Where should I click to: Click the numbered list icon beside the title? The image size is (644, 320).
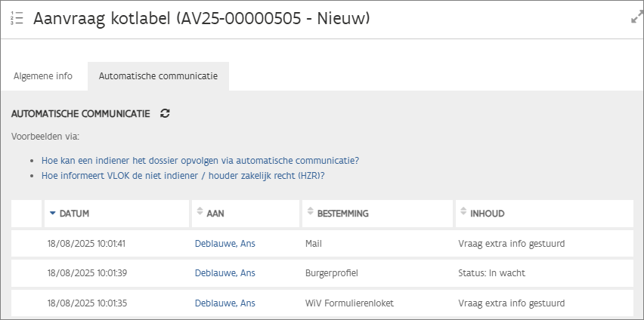[x=17, y=19]
